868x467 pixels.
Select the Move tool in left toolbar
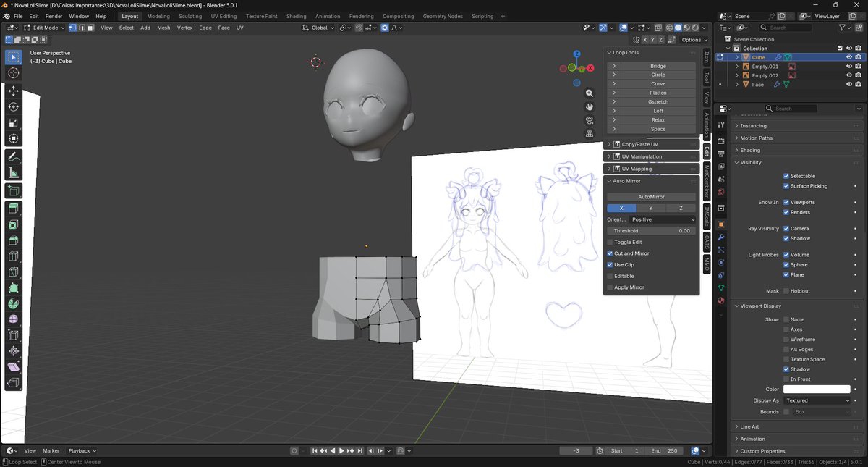[x=14, y=91]
